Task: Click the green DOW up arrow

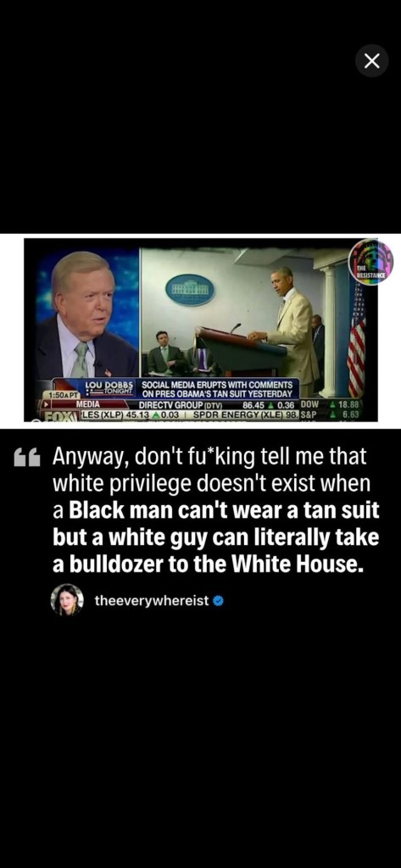Action: 334,404
